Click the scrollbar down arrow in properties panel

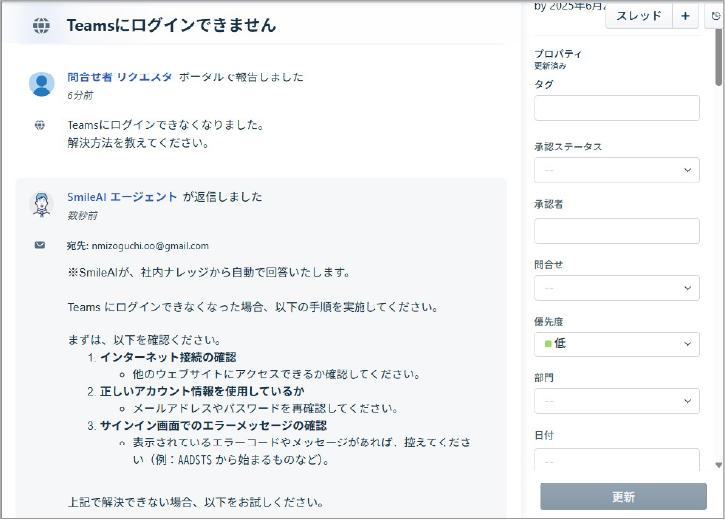pos(718,465)
